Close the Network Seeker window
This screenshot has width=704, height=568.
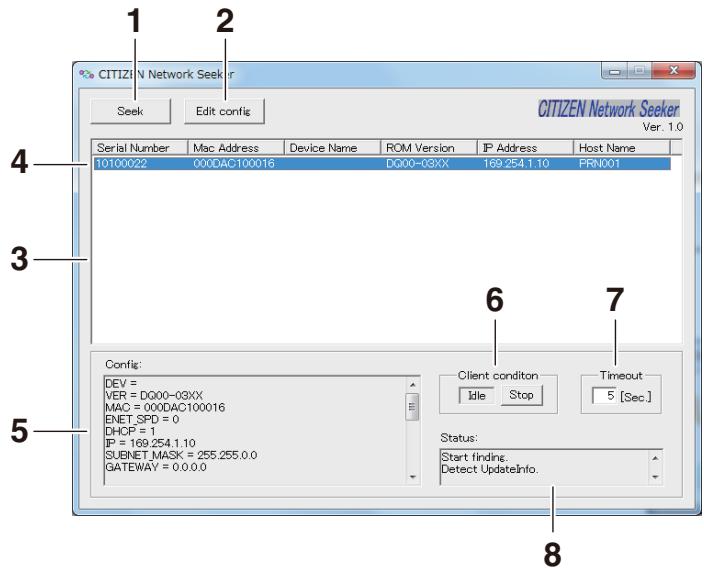coord(673,70)
